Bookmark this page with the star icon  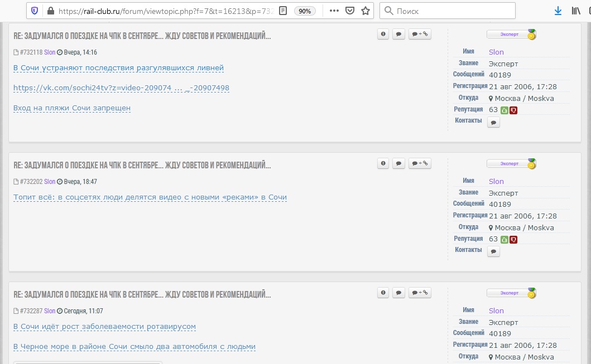point(366,11)
